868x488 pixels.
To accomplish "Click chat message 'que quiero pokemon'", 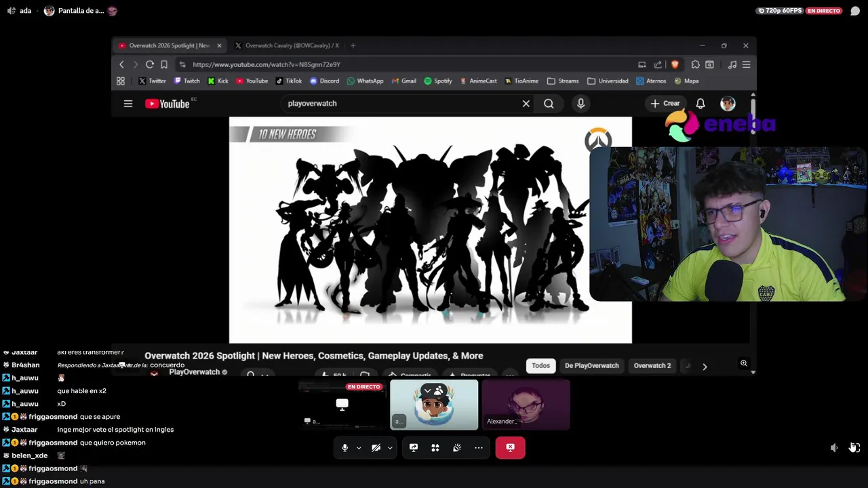I will click(113, 443).
